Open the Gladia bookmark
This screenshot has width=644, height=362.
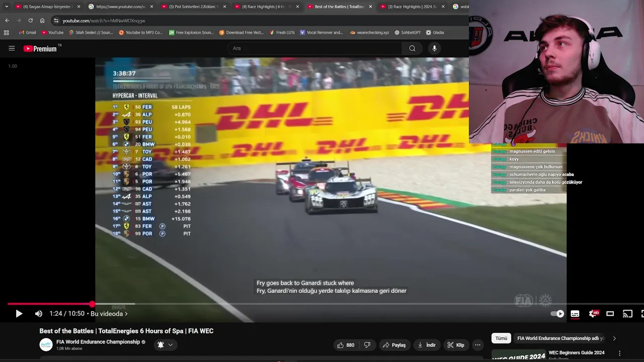click(435, 32)
